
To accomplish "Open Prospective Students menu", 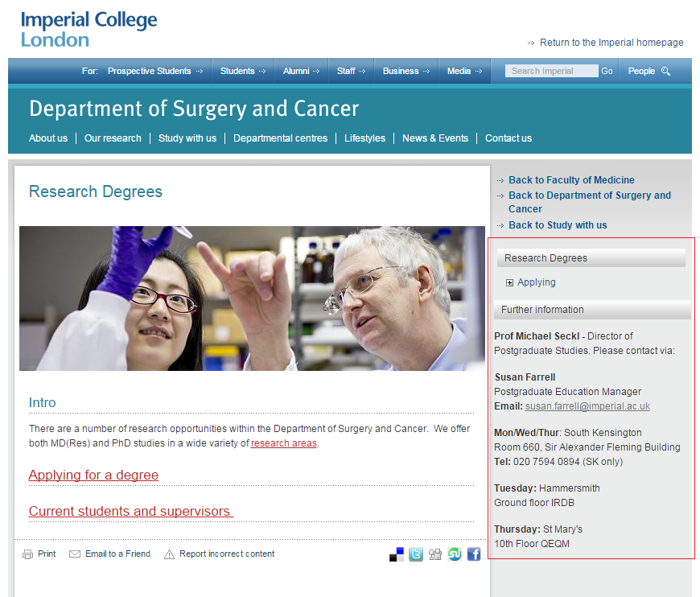I will pyautogui.click(x=155, y=71).
